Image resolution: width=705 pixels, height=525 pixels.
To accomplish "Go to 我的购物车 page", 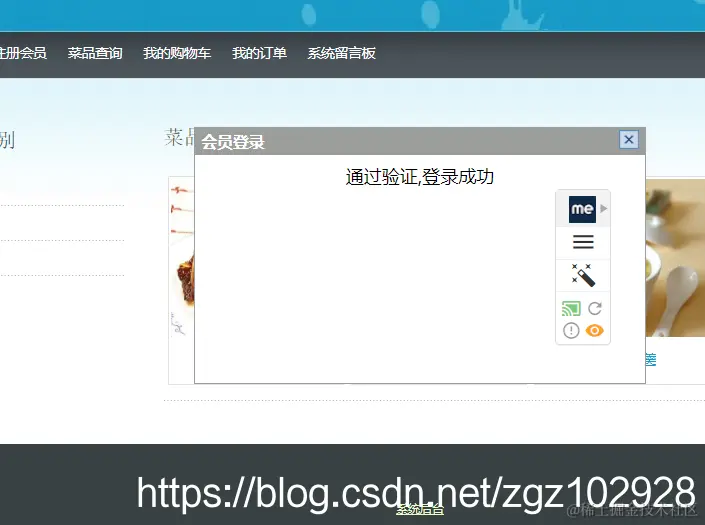I will pos(177,53).
